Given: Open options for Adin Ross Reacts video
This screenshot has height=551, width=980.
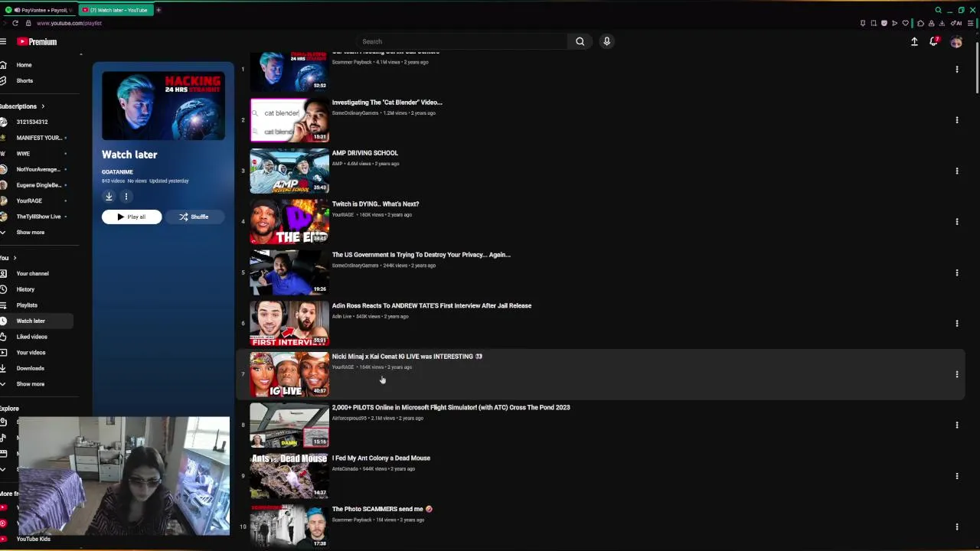Looking at the screenshot, I should (x=956, y=324).
